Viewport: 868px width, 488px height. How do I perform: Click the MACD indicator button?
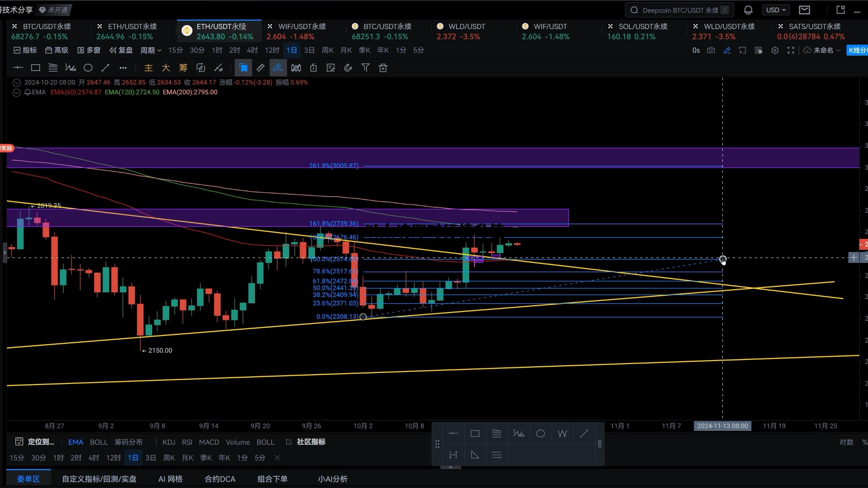coord(209,442)
